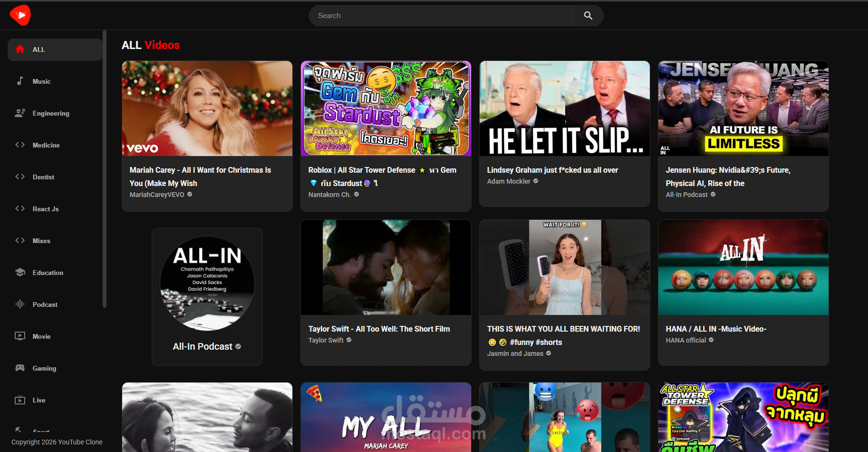868x452 pixels.
Task: Open Taylor Swift All Too Well thumbnail
Action: pyautogui.click(x=386, y=267)
